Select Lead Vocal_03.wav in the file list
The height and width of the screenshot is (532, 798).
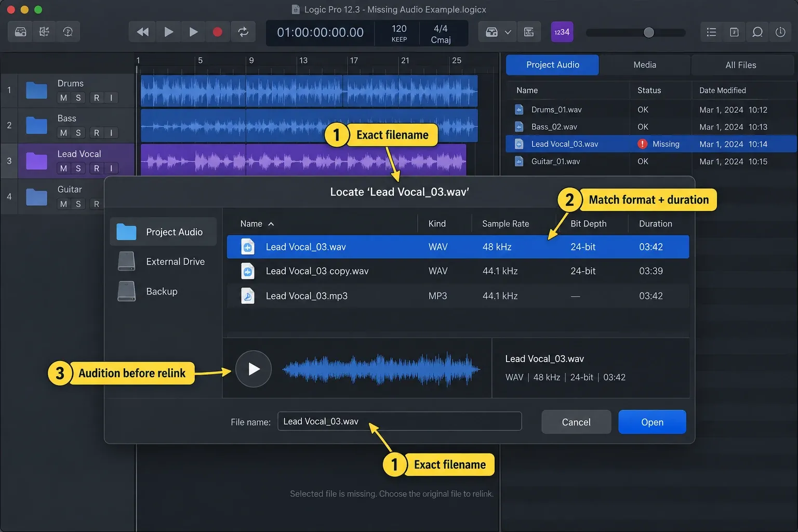(458, 247)
